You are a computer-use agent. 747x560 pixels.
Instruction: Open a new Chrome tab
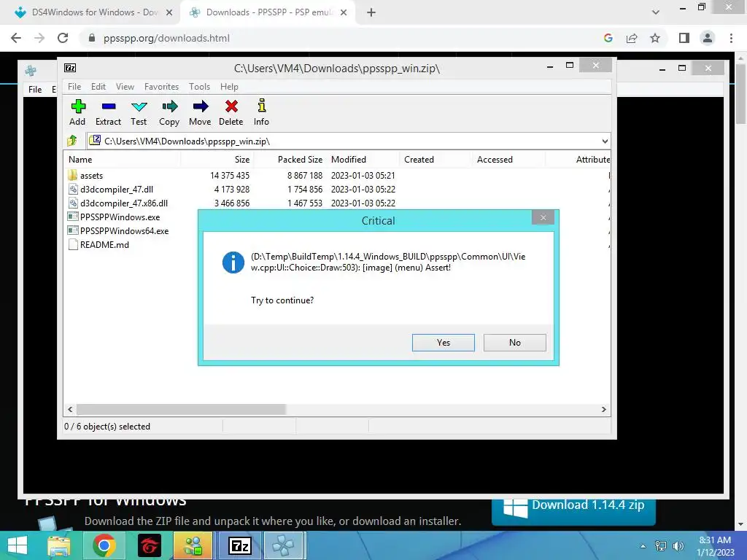tap(371, 12)
